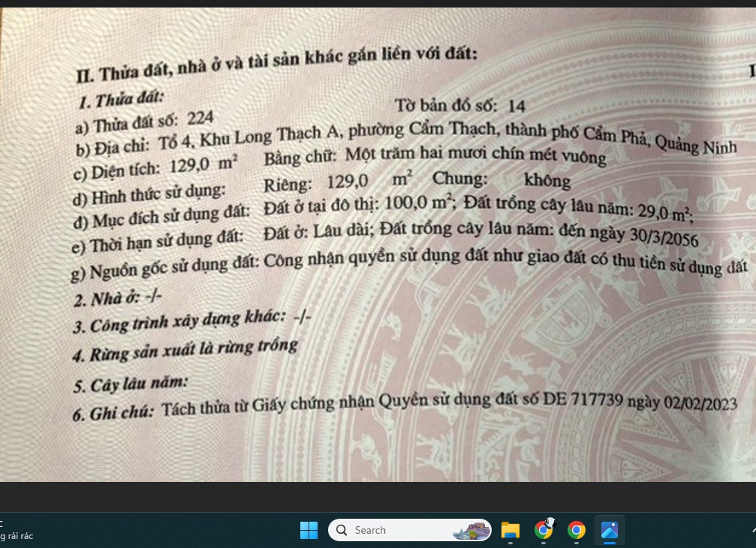The width and height of the screenshot is (756, 548).
Task: Switch to the Photos app on taskbar
Action: click(610, 530)
